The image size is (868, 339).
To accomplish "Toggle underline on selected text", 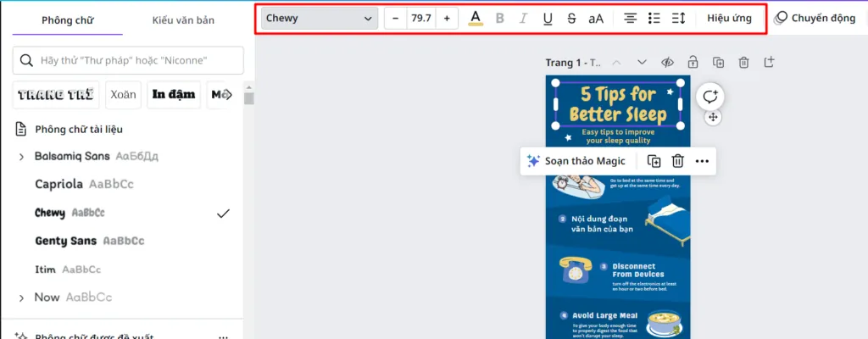I will [548, 19].
